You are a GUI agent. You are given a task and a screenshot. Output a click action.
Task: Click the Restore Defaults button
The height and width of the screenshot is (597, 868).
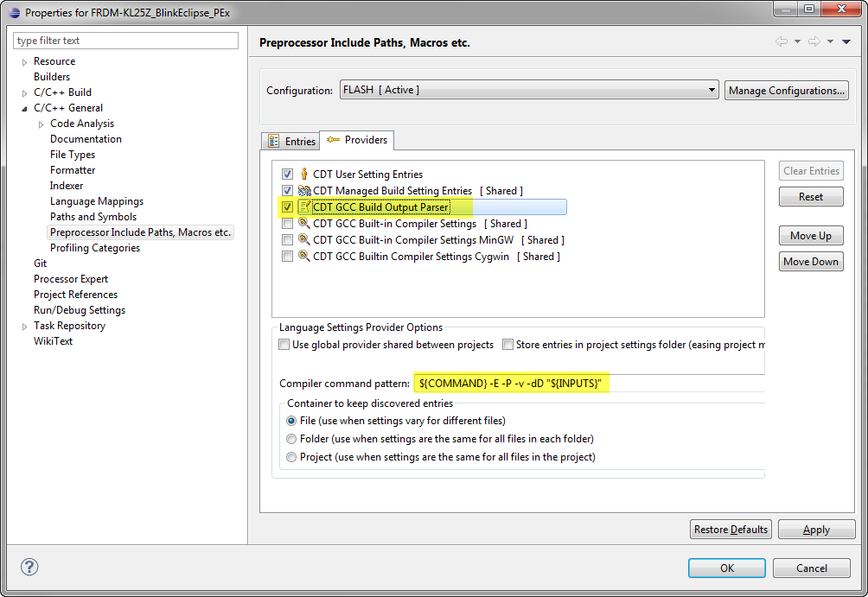tap(731, 530)
